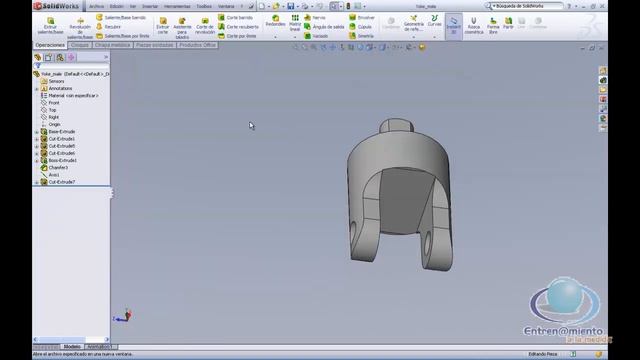Choose Saliente/Base por límite tool
Viewport: 640px width, 360px height.
point(123,36)
